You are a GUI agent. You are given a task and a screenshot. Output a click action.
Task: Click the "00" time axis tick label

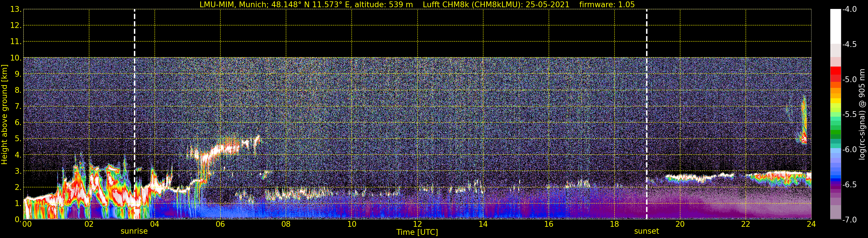27,224
